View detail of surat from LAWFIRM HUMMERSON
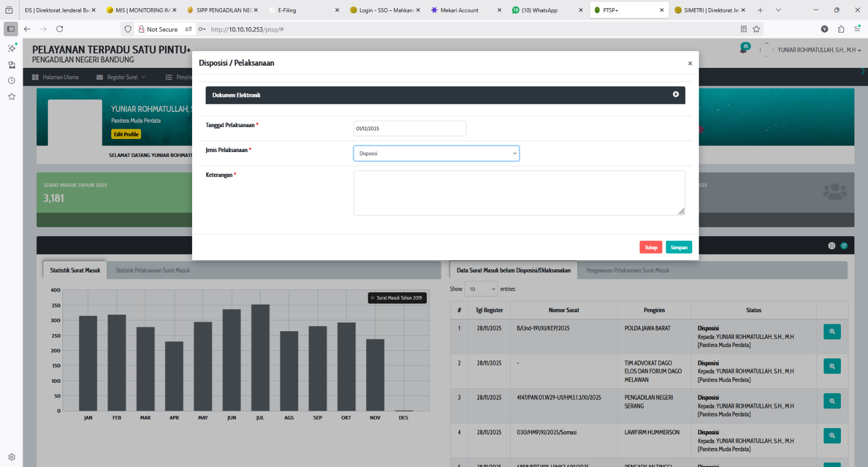This screenshot has height=467, width=868. [832, 436]
